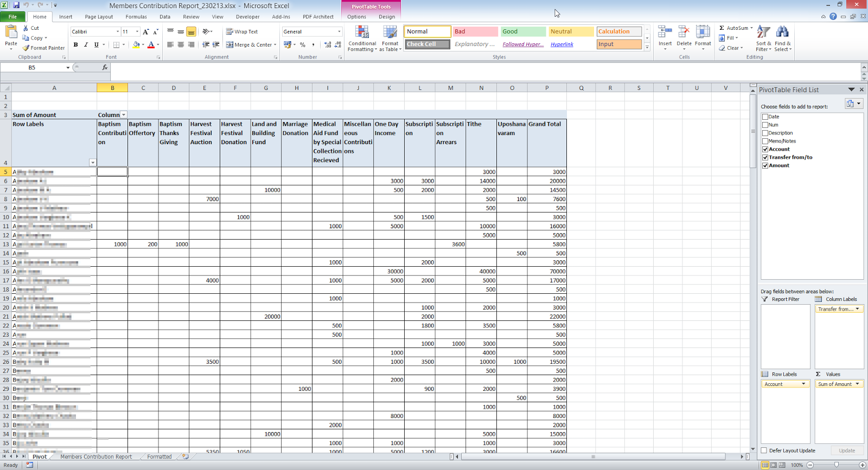Image resolution: width=868 pixels, height=470 pixels.
Task: Click the zoom slider in status bar
Action: [x=836, y=465]
